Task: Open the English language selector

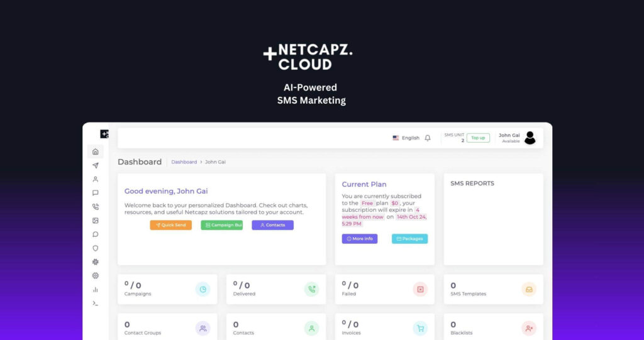Action: [x=406, y=138]
